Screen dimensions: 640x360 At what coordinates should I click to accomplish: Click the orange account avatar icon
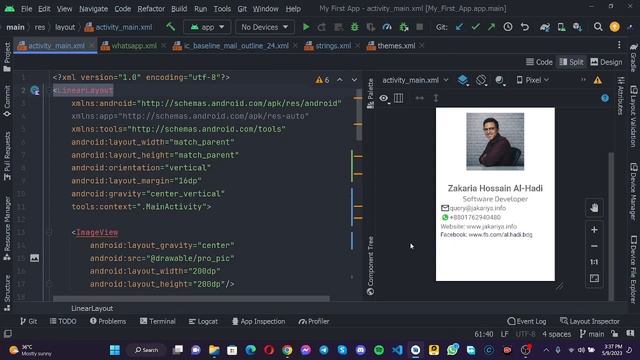click(614, 27)
